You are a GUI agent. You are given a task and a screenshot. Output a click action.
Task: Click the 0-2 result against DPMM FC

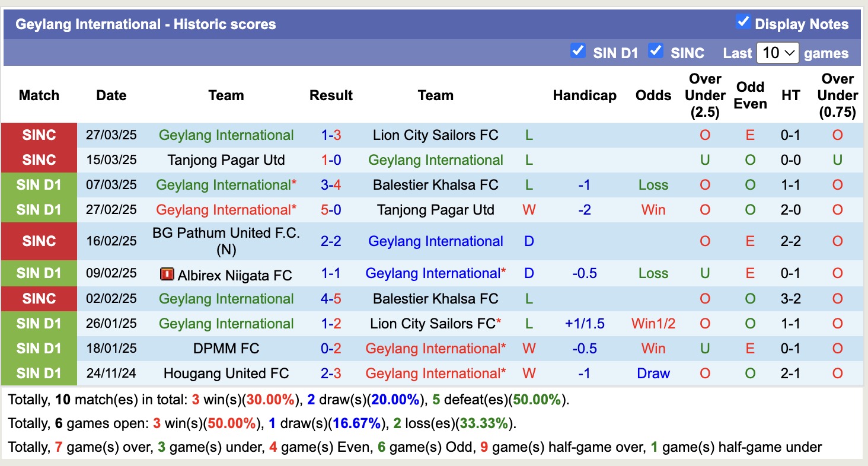click(331, 349)
